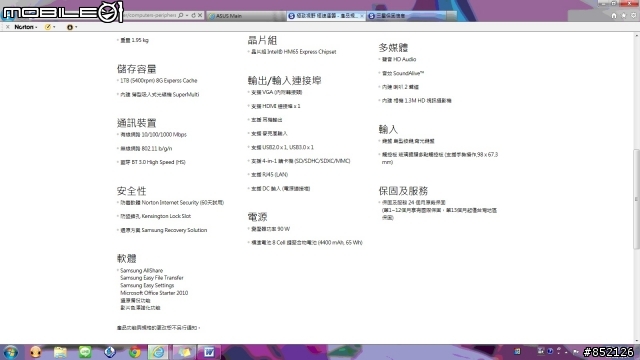Viewport: 640px width, 360px height.
Task: Click the 輸出/輸入連接埠 heading
Action: (284, 80)
